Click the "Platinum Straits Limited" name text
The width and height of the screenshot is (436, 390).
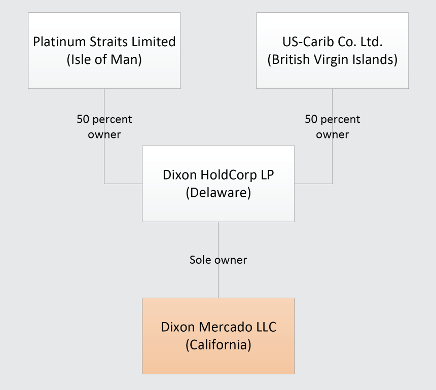pos(104,42)
